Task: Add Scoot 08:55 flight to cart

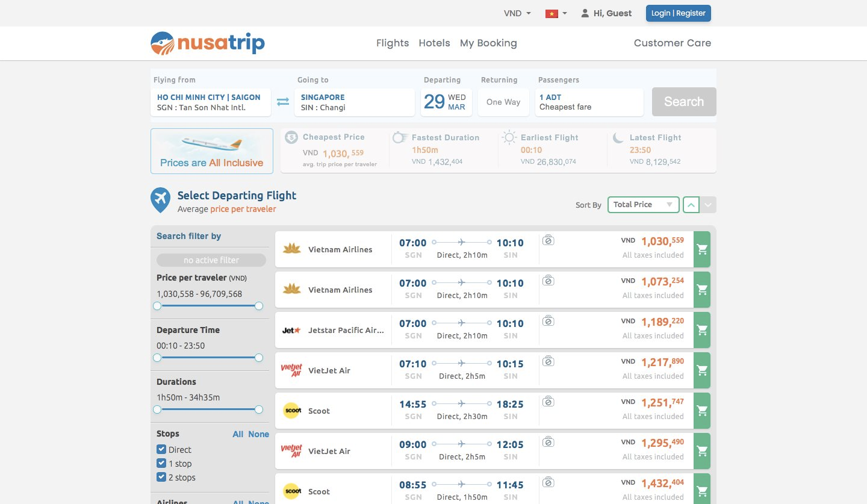Action: tap(702, 489)
